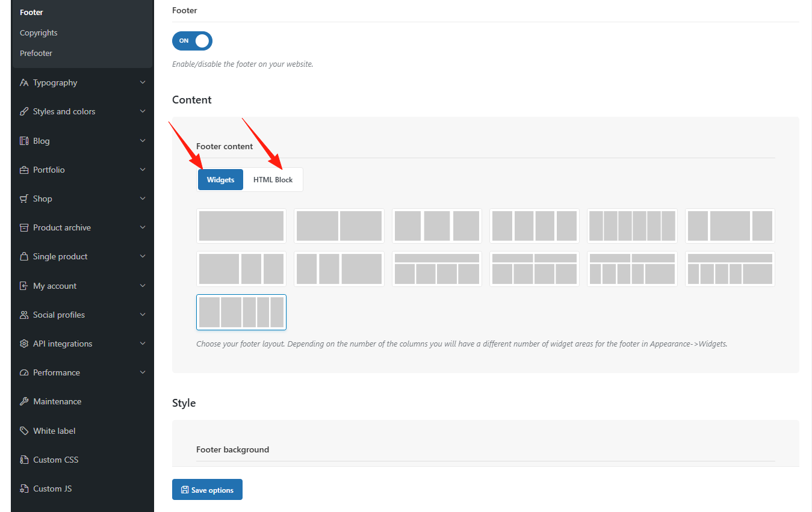Click the API integrations gear icon
812x512 pixels.
coord(24,344)
